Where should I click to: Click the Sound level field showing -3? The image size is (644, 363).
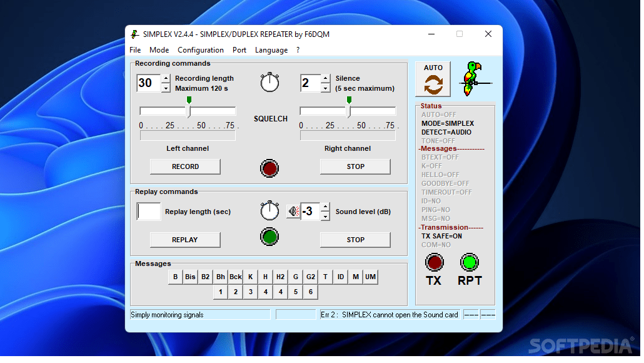click(311, 212)
